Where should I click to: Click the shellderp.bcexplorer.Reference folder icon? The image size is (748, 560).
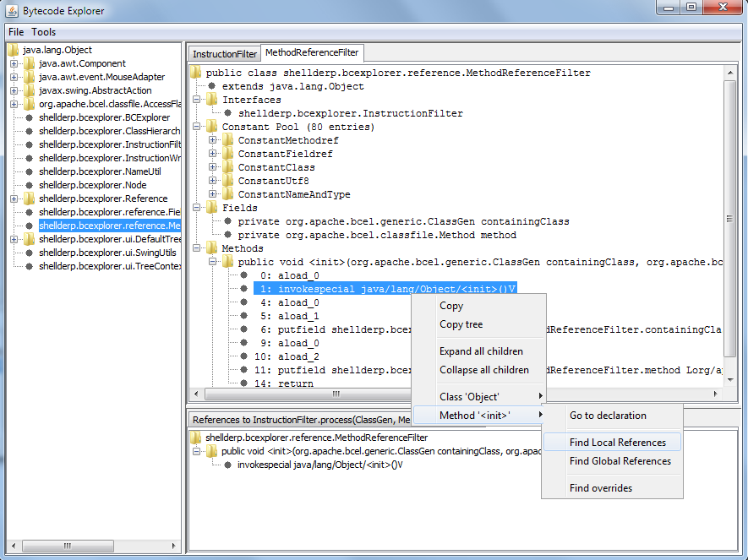[x=29, y=198]
